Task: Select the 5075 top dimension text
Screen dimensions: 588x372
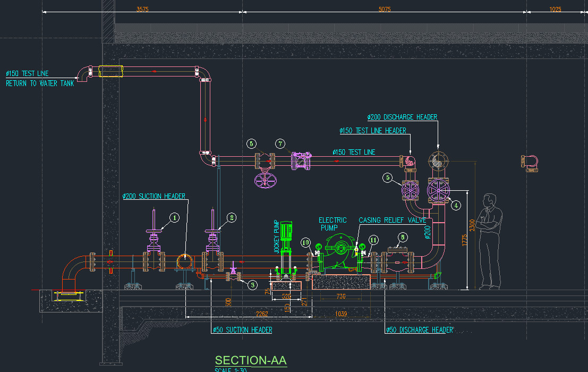Action: [385, 9]
